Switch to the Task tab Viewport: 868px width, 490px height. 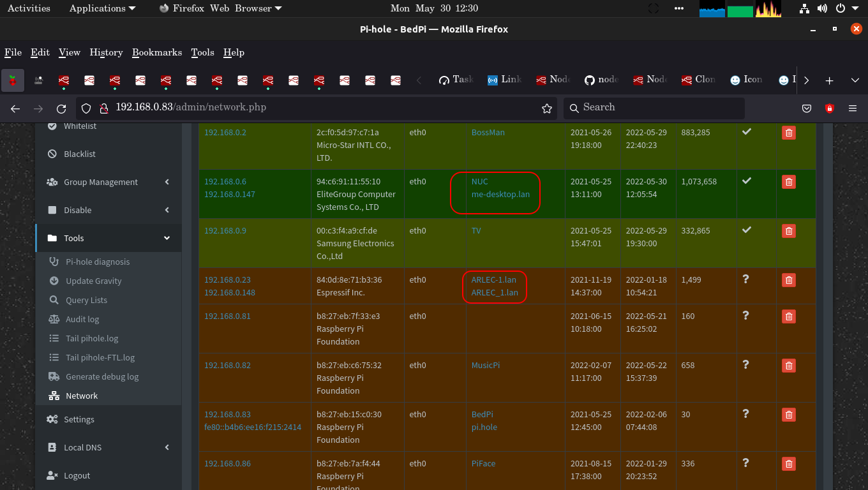456,80
